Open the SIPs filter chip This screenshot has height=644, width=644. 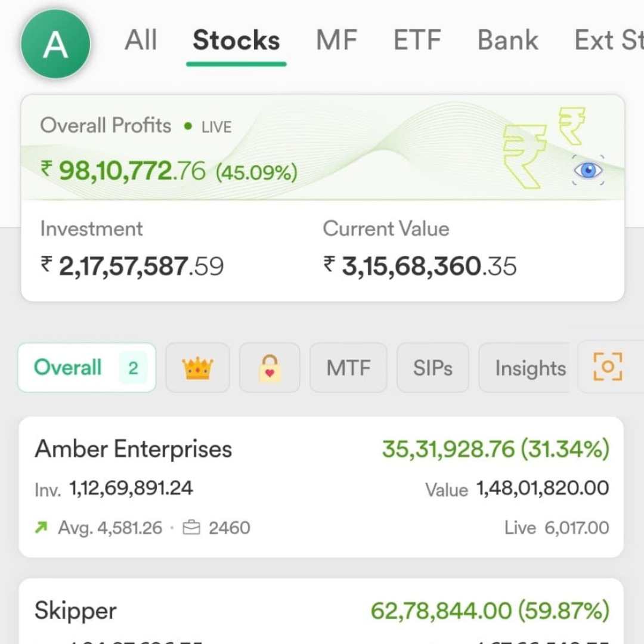tap(432, 367)
